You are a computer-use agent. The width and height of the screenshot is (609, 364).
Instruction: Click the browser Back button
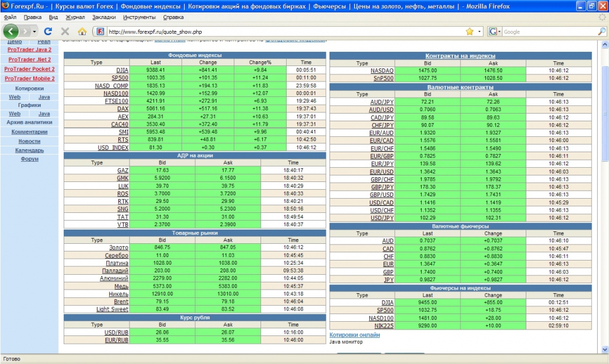tap(11, 31)
